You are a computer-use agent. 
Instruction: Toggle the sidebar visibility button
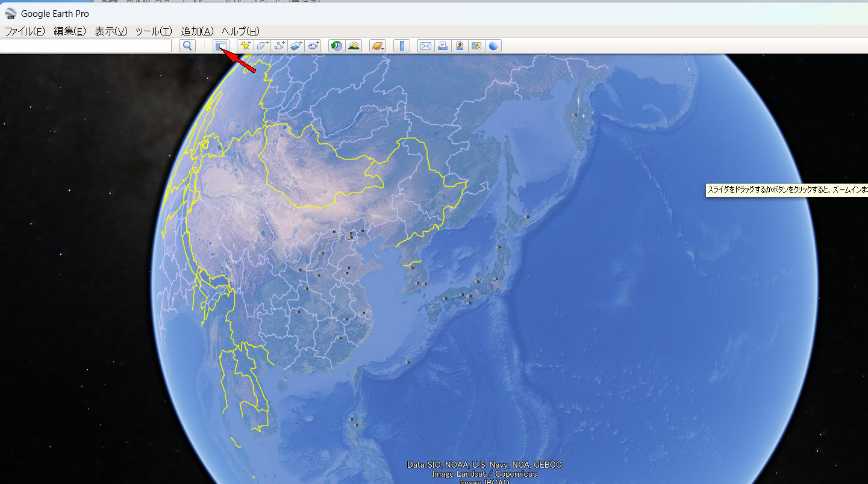221,46
